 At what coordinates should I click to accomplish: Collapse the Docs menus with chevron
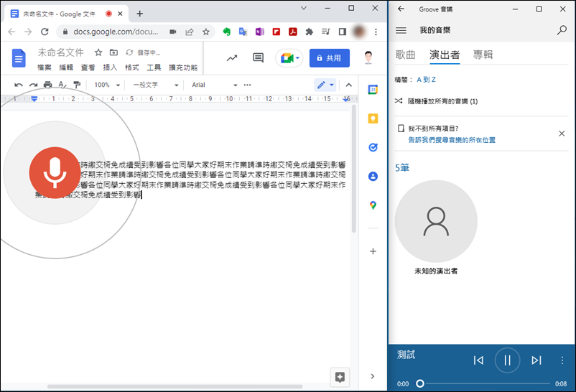[348, 85]
